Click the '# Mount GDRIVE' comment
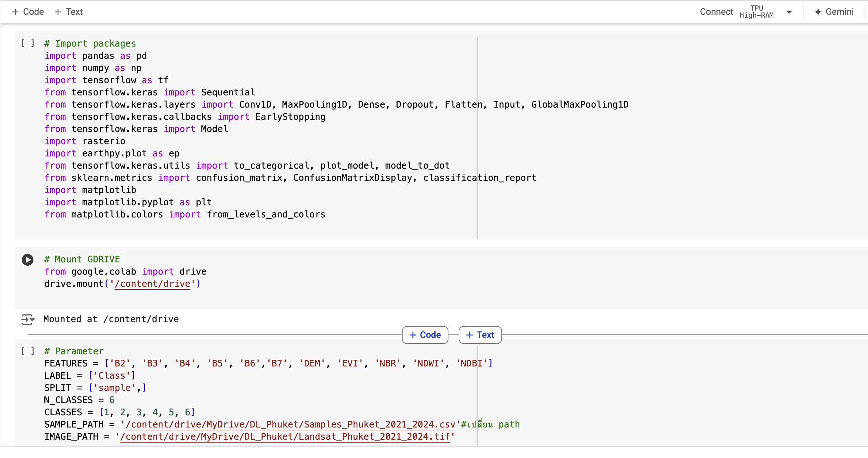 [x=82, y=260]
